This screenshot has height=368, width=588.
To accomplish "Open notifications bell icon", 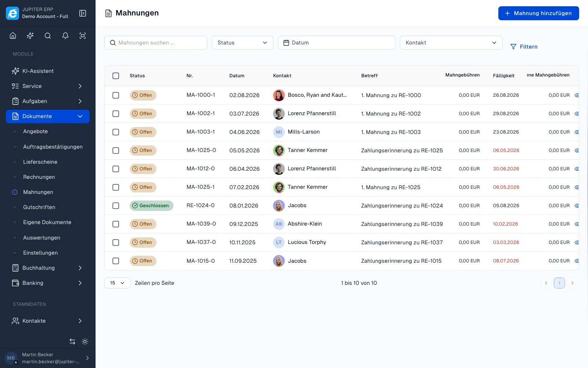I will click(65, 36).
